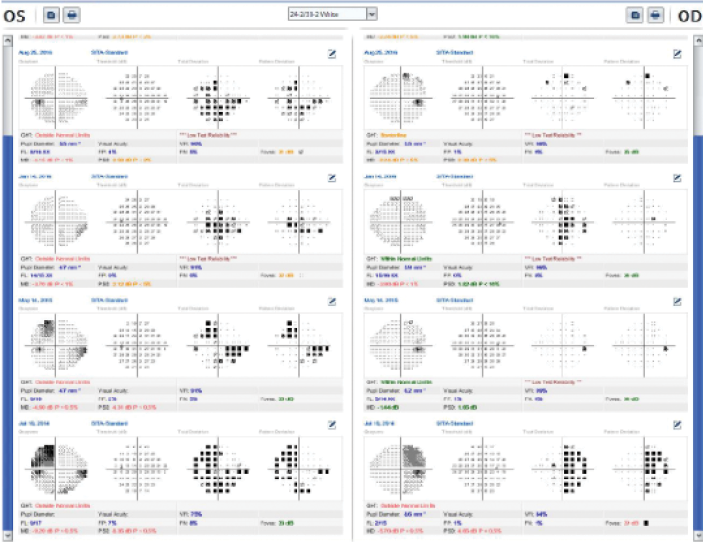Click the save icon beside the OD label

pos(635,15)
